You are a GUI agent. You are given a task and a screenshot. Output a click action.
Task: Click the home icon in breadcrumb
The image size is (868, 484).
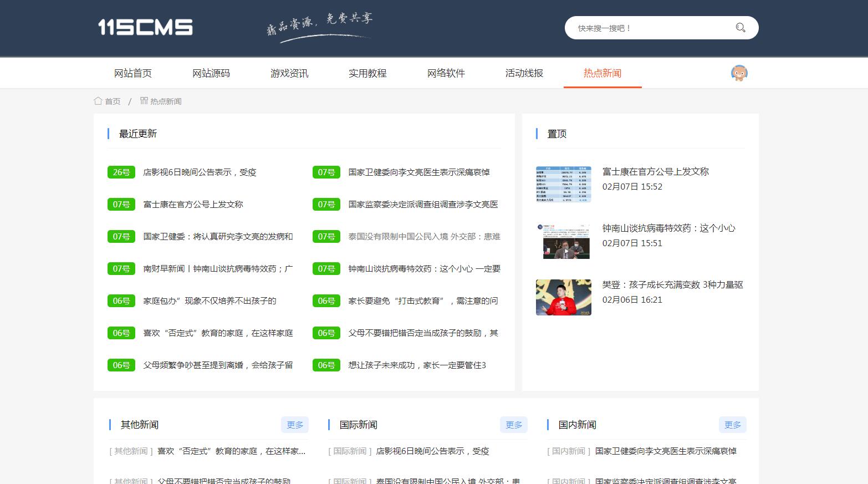click(x=98, y=101)
